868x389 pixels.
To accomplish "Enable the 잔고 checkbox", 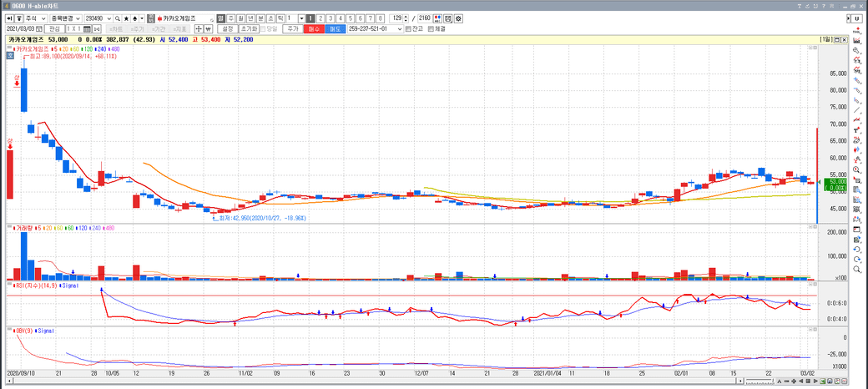I will pos(408,29).
